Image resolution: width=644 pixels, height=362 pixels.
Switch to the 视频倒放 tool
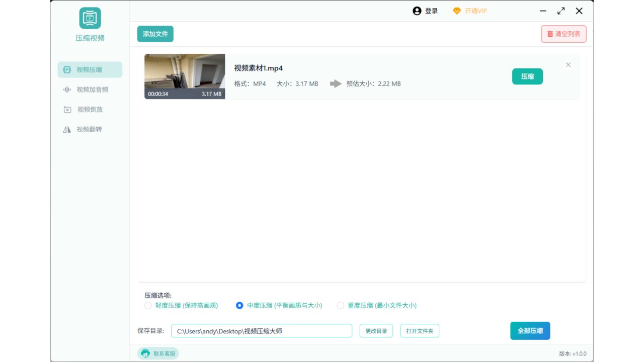click(x=90, y=110)
